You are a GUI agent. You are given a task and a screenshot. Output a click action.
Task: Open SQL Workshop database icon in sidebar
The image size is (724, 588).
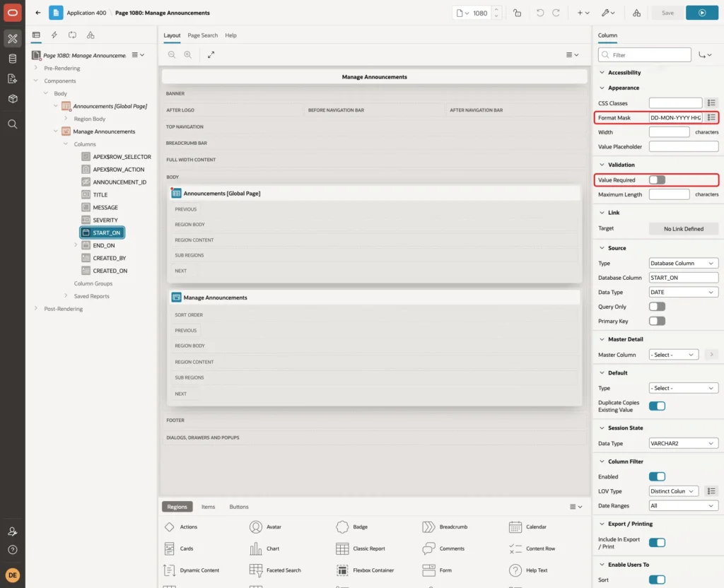pyautogui.click(x=13, y=59)
